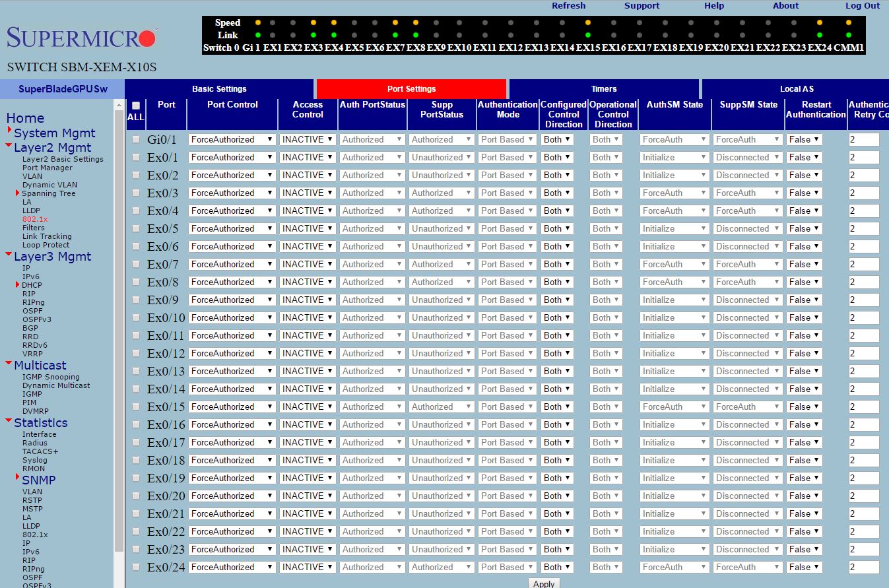Click the EX15 speed LED
The height and width of the screenshot is (588, 889).
588,22
